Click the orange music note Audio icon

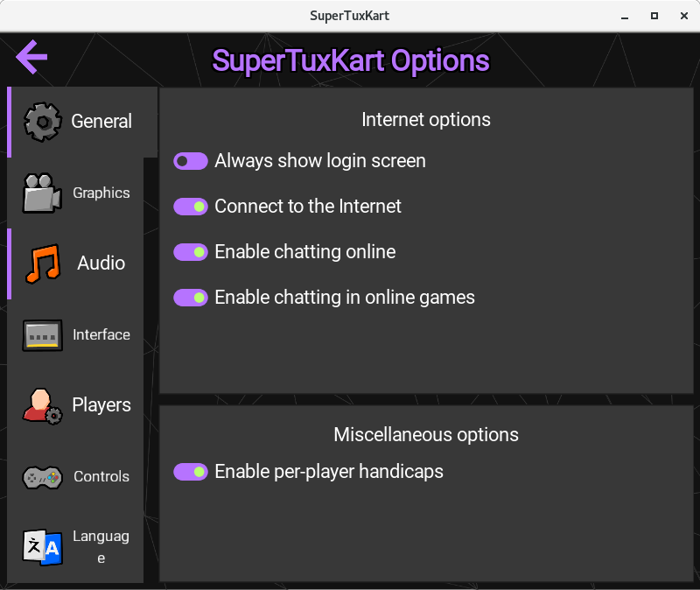pyautogui.click(x=41, y=263)
